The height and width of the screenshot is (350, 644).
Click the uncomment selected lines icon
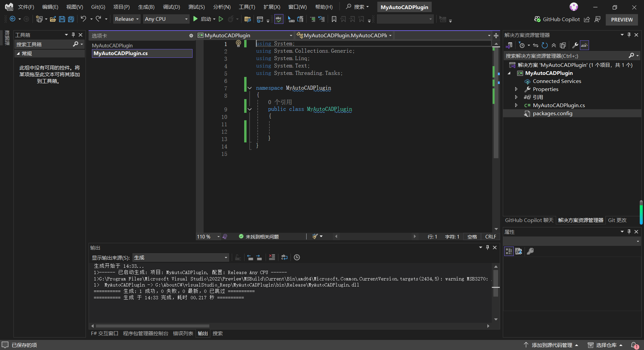(x=322, y=19)
